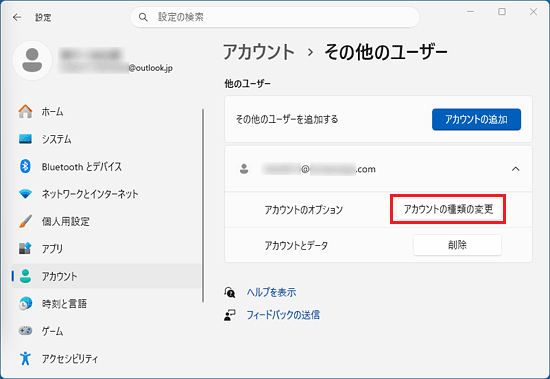Open ホーム from the sidebar
The height and width of the screenshot is (379, 550).
[x=106, y=112]
